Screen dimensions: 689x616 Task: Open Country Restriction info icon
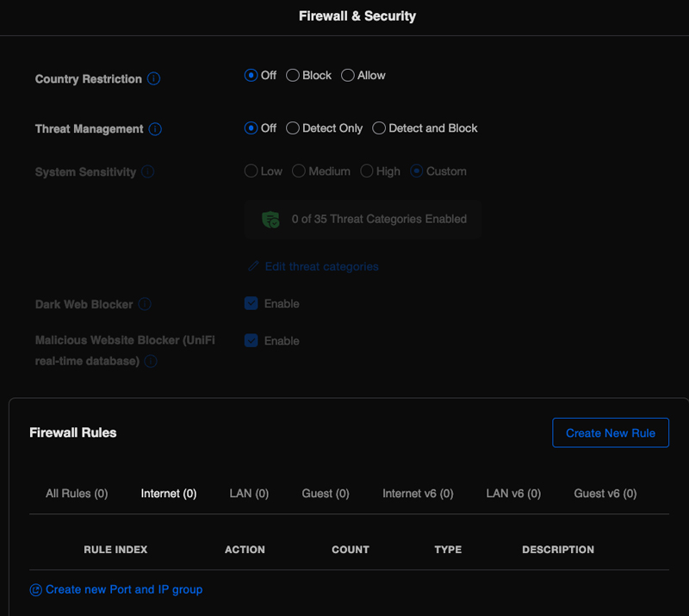point(153,78)
